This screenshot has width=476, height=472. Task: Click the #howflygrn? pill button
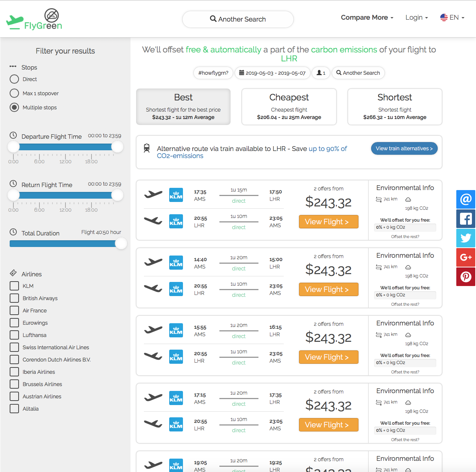(213, 73)
